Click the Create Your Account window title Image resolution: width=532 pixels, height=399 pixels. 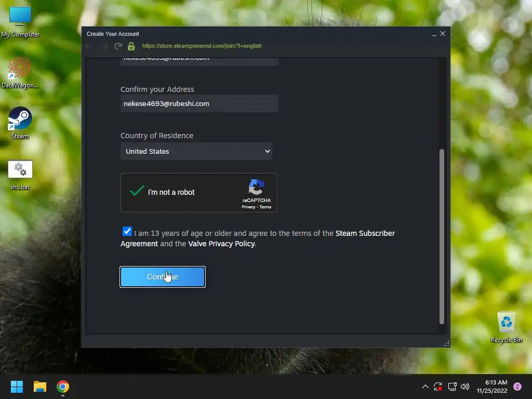tap(113, 34)
